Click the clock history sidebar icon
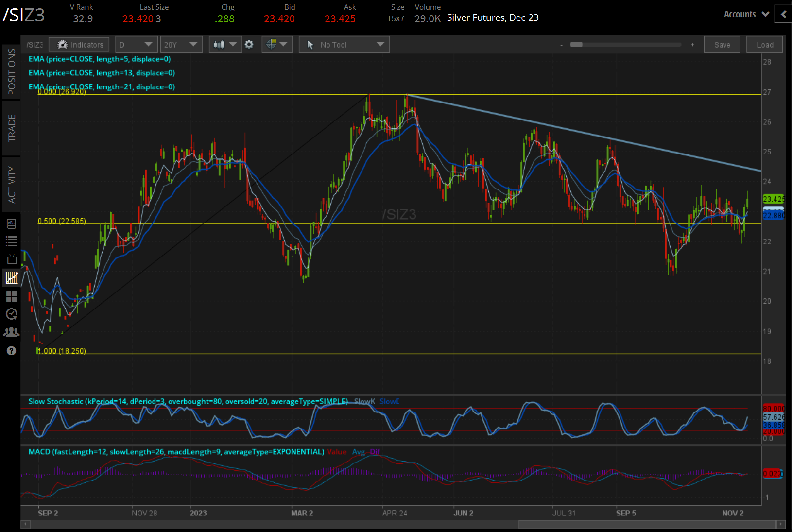792x532 pixels. click(x=12, y=314)
